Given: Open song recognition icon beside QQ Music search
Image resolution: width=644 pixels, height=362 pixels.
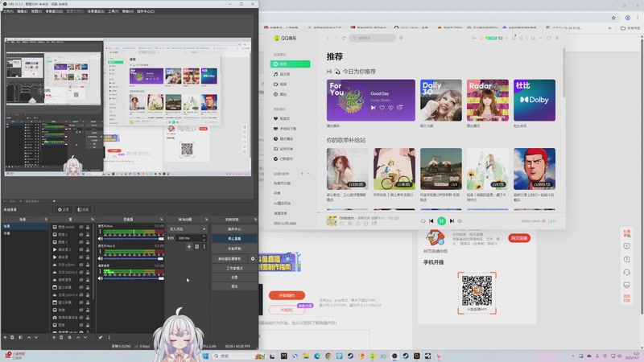Looking at the screenshot, I should pos(401,38).
